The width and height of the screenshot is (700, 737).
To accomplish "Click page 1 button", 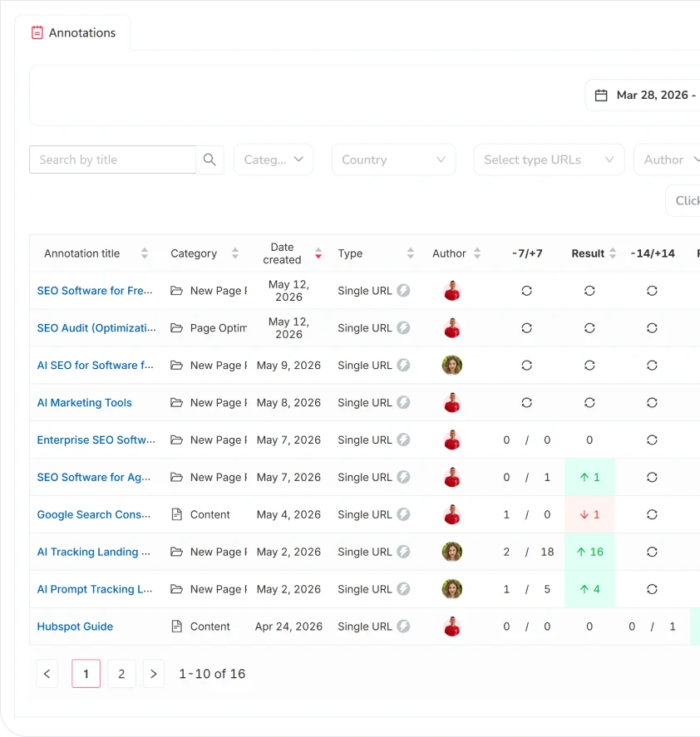I will click(x=86, y=674).
